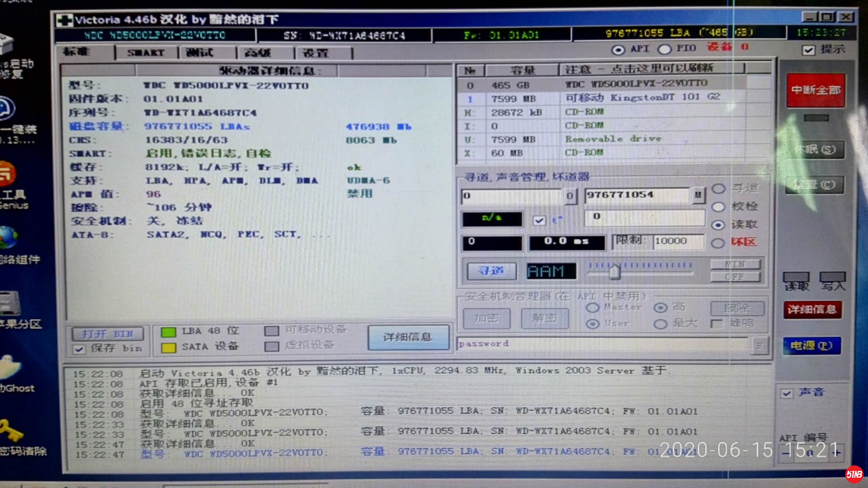Open the Ghost desktop icon
Screen dimensions: 868x488
(x=10, y=367)
